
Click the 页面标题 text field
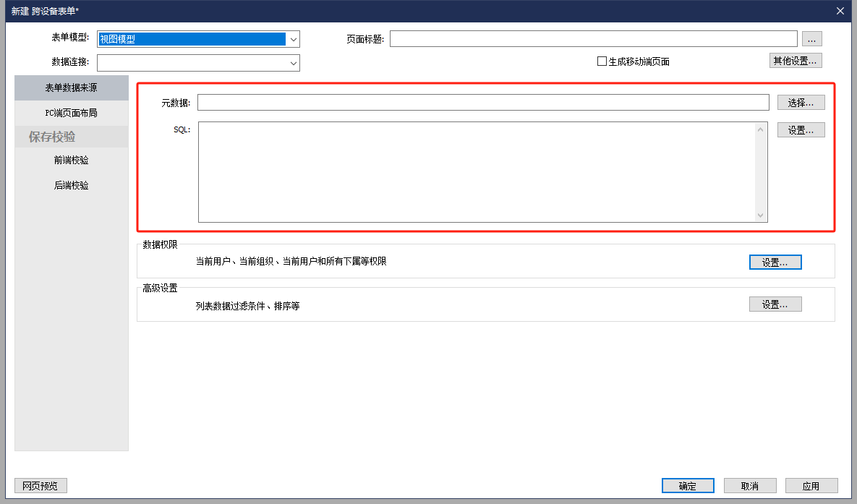(593, 39)
